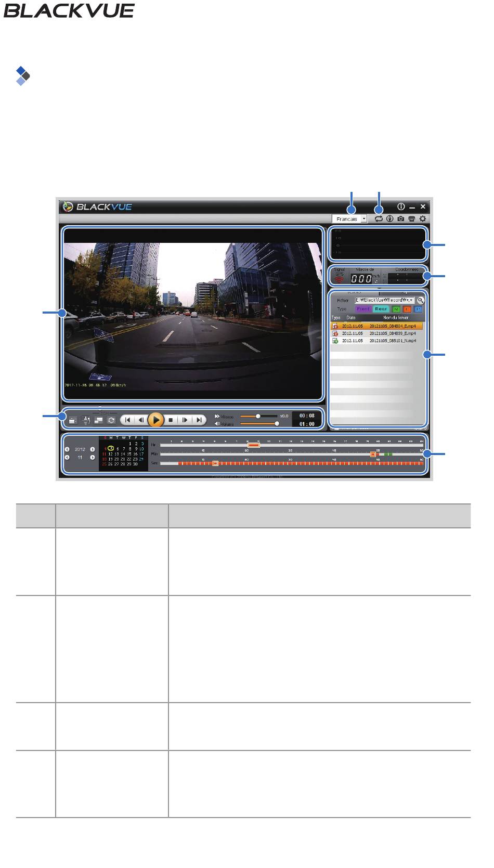Toggle the blue P type filter
The width and height of the screenshot is (494, 868).
click(x=418, y=309)
